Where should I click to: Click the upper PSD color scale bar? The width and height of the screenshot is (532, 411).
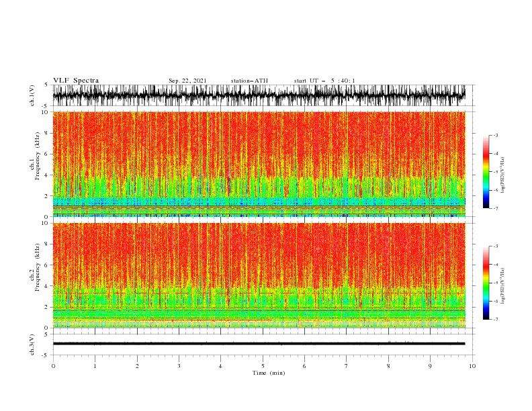(486, 172)
